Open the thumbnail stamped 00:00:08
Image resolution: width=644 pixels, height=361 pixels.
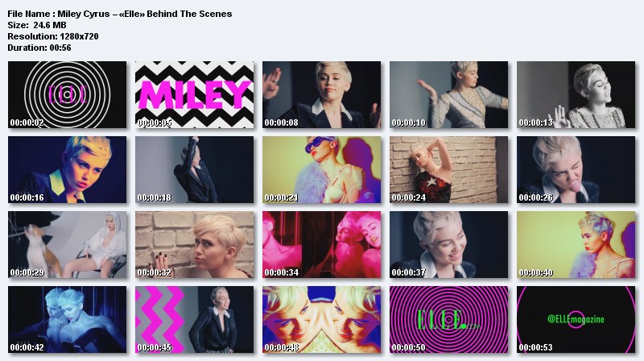321,94
